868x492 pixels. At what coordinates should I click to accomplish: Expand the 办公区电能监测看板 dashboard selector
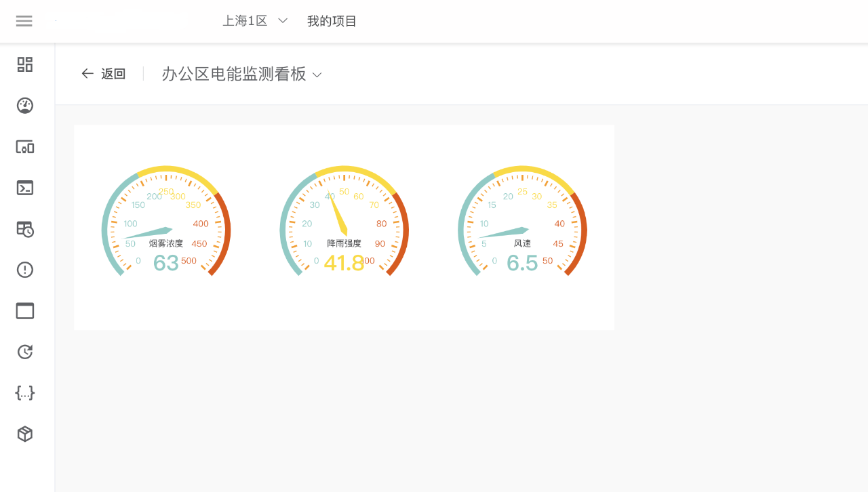(241, 75)
